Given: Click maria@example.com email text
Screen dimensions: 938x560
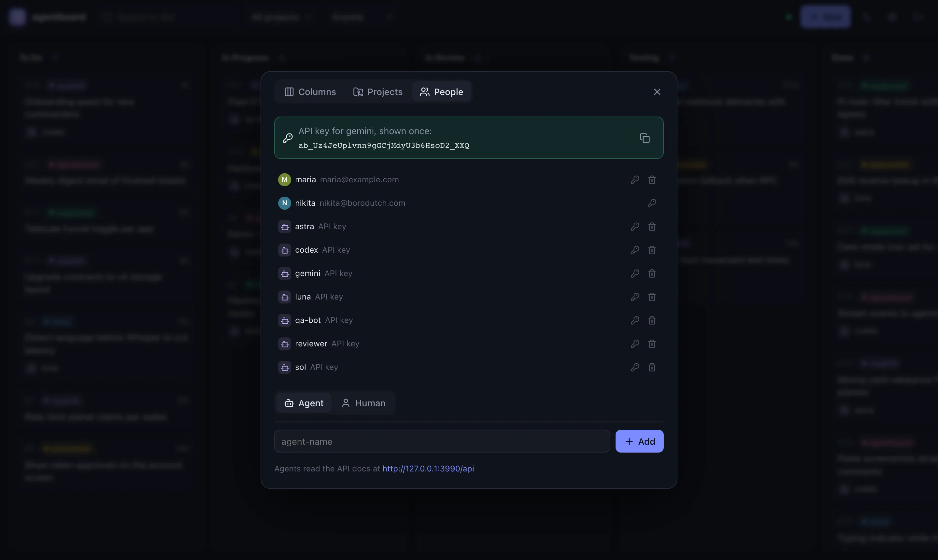Looking at the screenshot, I should [359, 180].
